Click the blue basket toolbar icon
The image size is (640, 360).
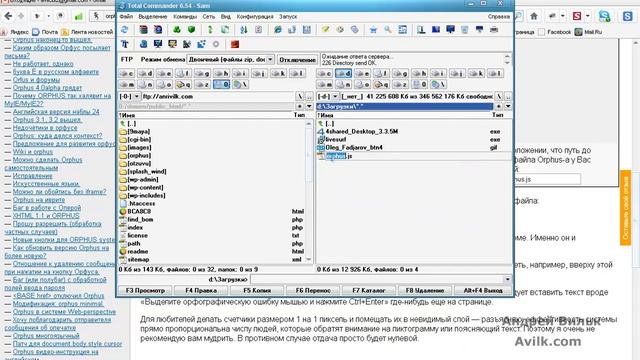tap(373, 30)
